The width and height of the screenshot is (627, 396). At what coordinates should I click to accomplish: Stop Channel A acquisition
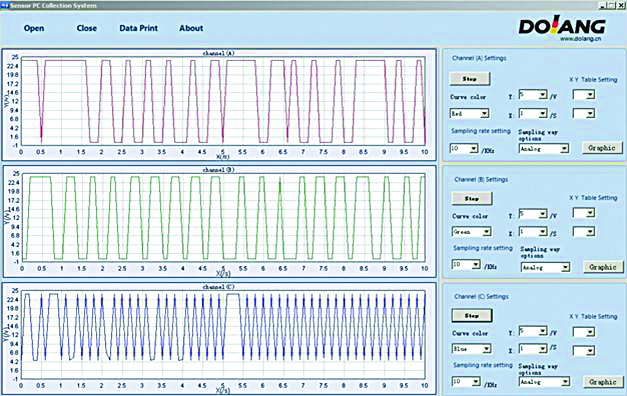point(470,79)
